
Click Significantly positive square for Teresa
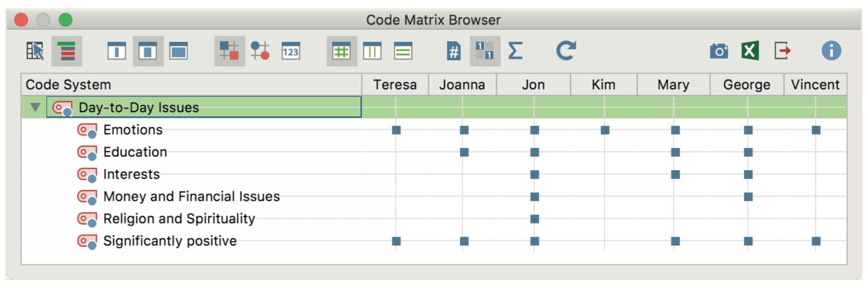396,241
